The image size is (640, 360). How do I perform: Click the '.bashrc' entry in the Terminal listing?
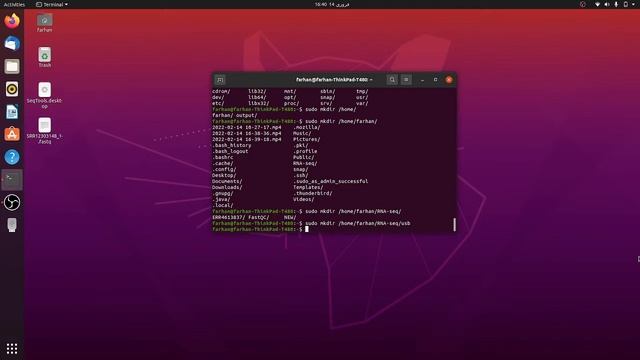pyautogui.click(x=222, y=157)
